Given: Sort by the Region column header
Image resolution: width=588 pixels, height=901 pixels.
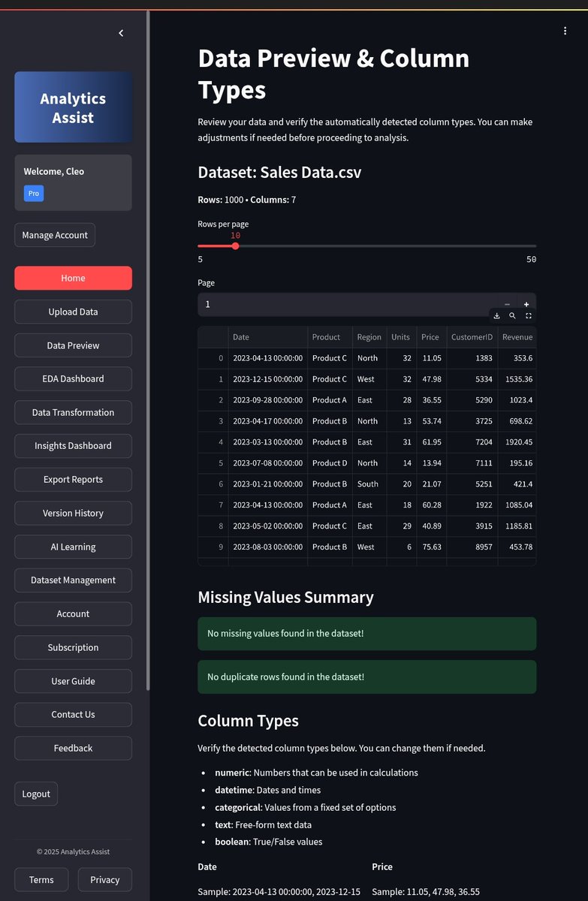Looking at the screenshot, I should coord(369,337).
